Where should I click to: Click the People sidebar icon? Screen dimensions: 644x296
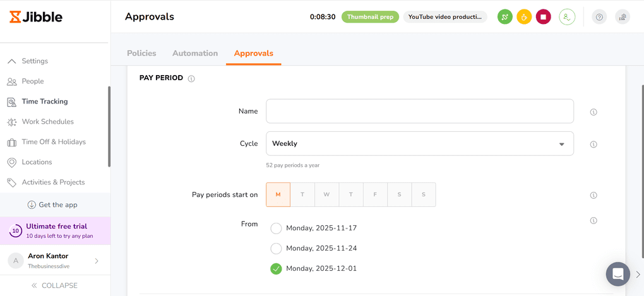tap(11, 81)
